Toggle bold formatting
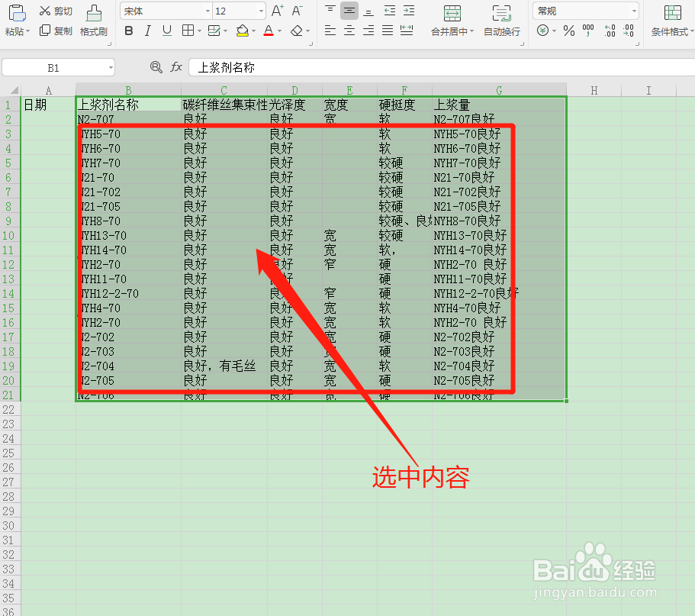This screenshot has width=695, height=616. pyautogui.click(x=128, y=31)
